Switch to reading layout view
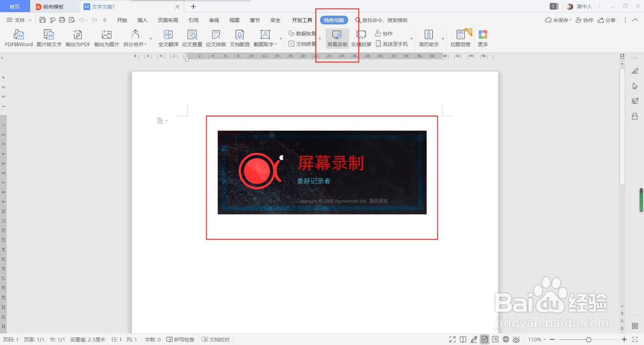Screen dimensions: 644x345 pyautogui.click(x=463, y=340)
